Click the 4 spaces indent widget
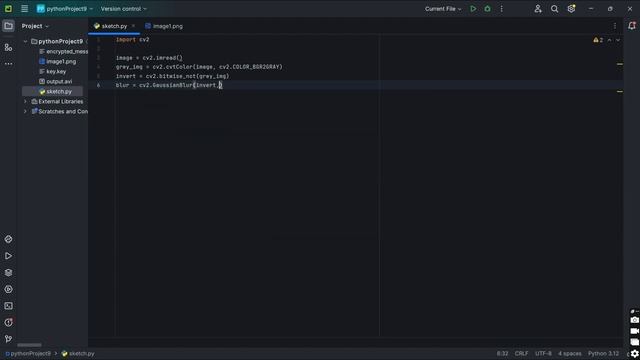Screen dimensions: 640x360 click(569, 353)
